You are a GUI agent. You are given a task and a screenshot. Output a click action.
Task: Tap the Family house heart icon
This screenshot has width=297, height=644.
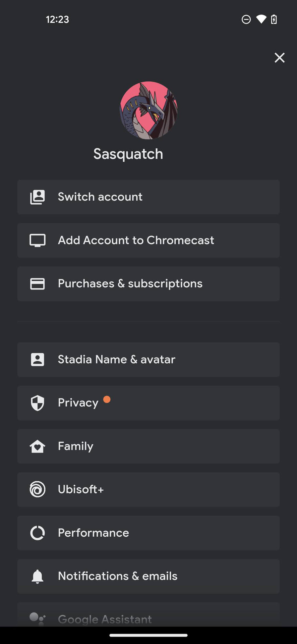pos(37,446)
